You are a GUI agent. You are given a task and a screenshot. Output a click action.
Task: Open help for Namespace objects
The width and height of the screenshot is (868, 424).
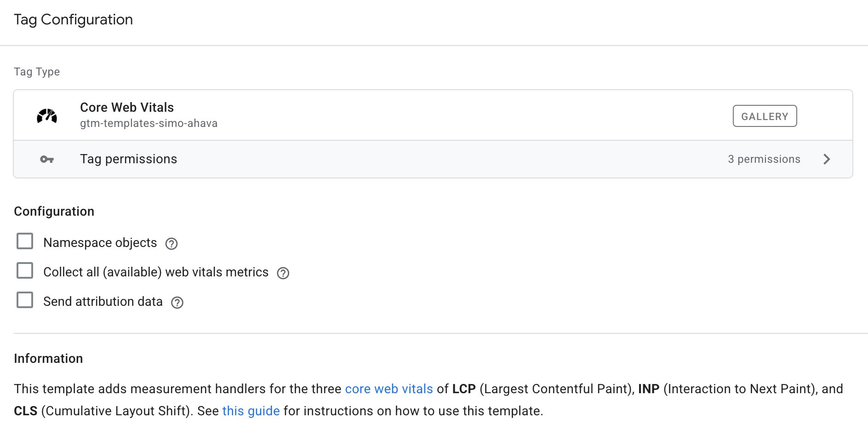tap(171, 244)
